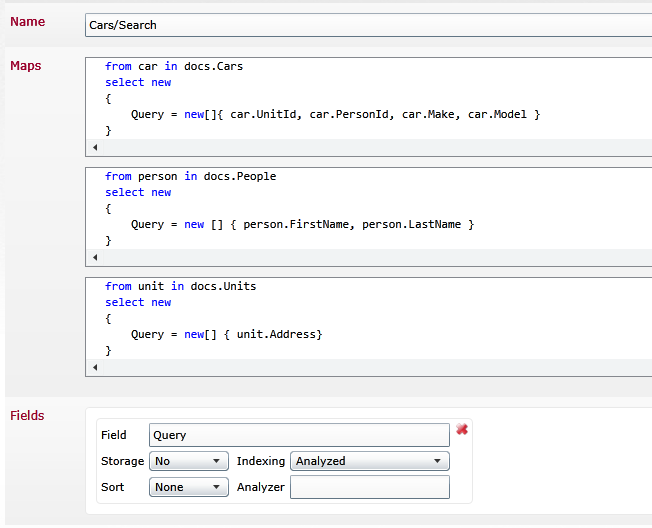Open the Sort dropdown set to None
This screenshot has height=528, width=652.
(189, 487)
